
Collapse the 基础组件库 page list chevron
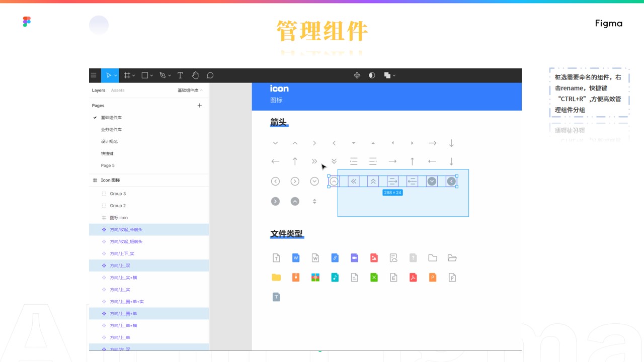pyautogui.click(x=201, y=90)
